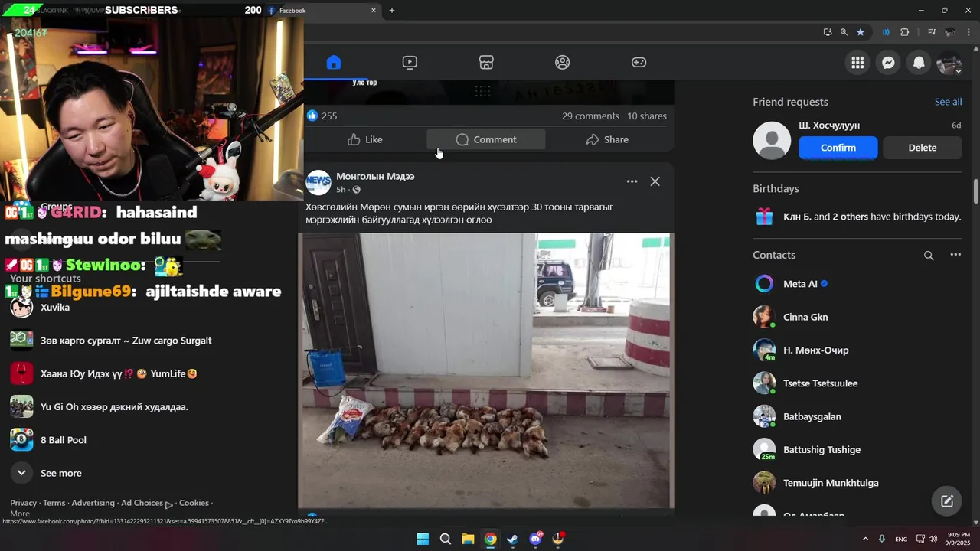Open the three-dot post options menu

tap(632, 181)
